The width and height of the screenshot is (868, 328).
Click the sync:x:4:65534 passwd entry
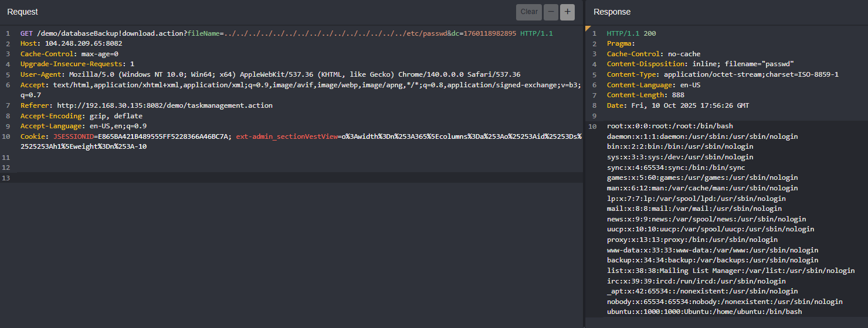pos(676,168)
